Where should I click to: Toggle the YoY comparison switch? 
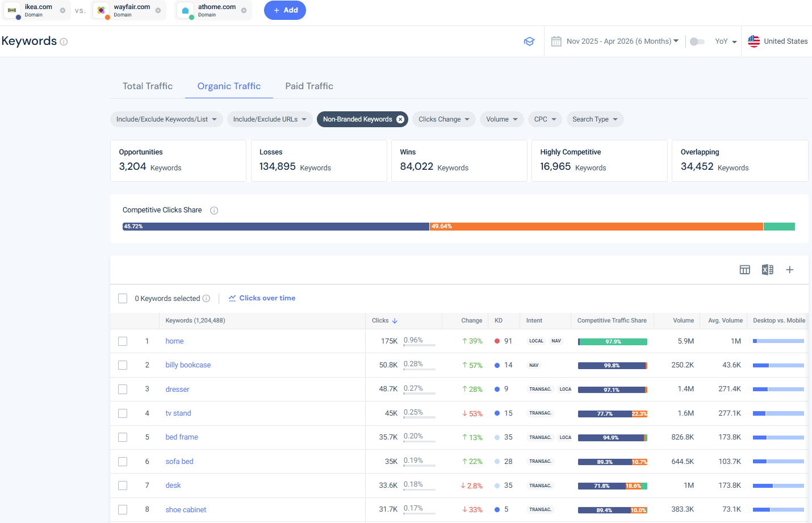pyautogui.click(x=697, y=41)
